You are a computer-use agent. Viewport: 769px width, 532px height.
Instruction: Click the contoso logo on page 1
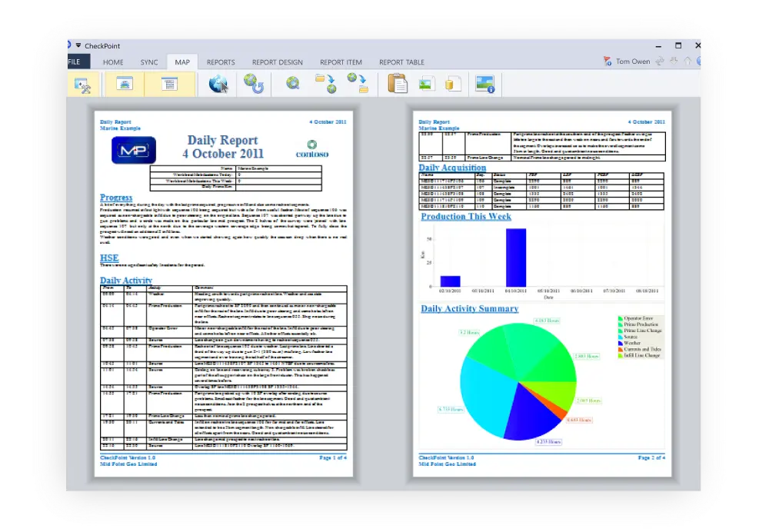point(312,149)
